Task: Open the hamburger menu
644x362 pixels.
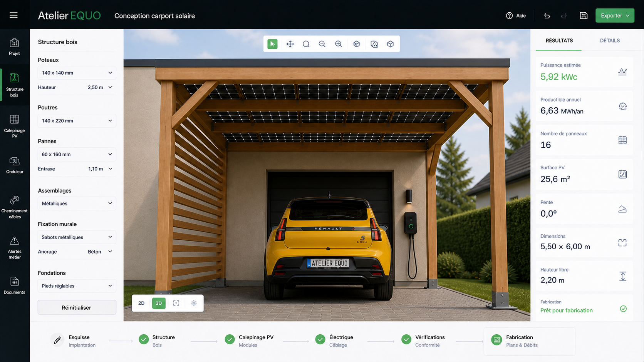Action: [x=13, y=15]
